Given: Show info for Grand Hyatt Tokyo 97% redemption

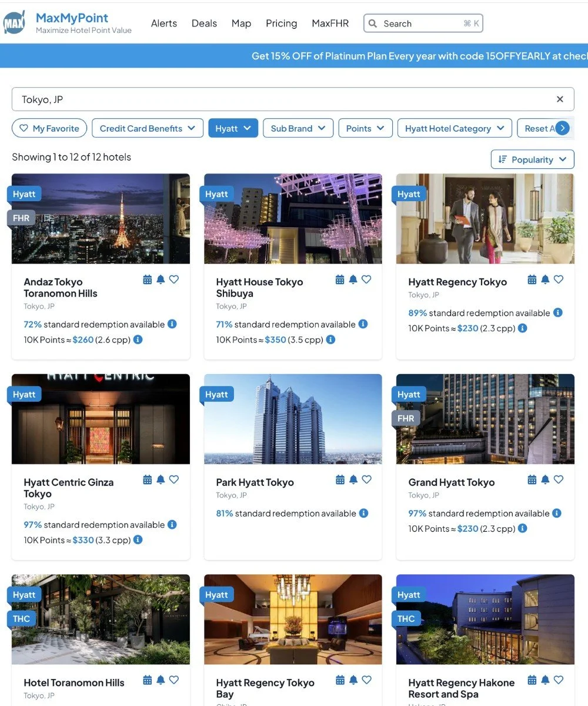Looking at the screenshot, I should pyautogui.click(x=557, y=513).
